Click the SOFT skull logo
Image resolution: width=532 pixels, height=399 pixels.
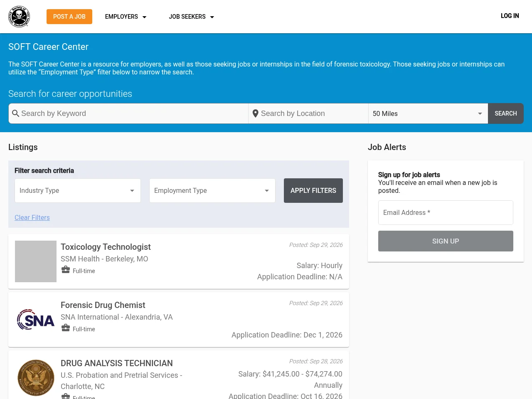(19, 17)
